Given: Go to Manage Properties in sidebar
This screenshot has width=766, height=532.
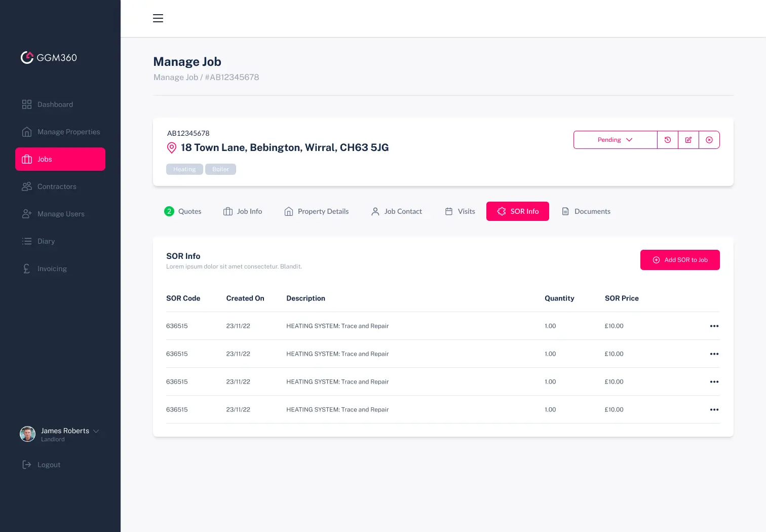Looking at the screenshot, I should tap(68, 132).
